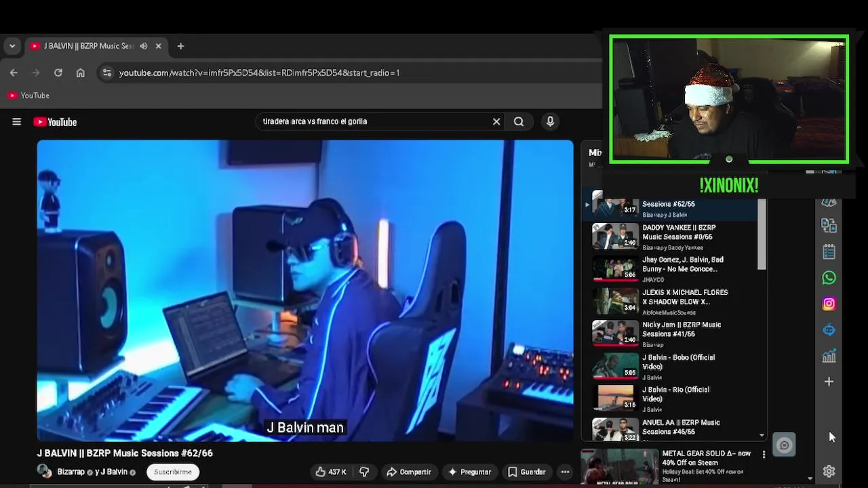Viewport: 868px width, 488px height.
Task: Click the dislike thumbs-down button
Action: pyautogui.click(x=364, y=472)
